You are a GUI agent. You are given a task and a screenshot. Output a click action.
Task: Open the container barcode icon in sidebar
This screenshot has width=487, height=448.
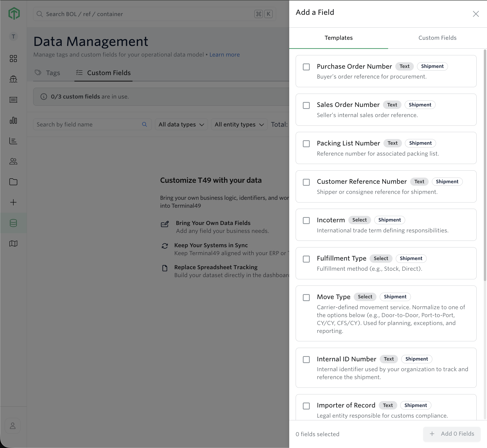click(13, 100)
